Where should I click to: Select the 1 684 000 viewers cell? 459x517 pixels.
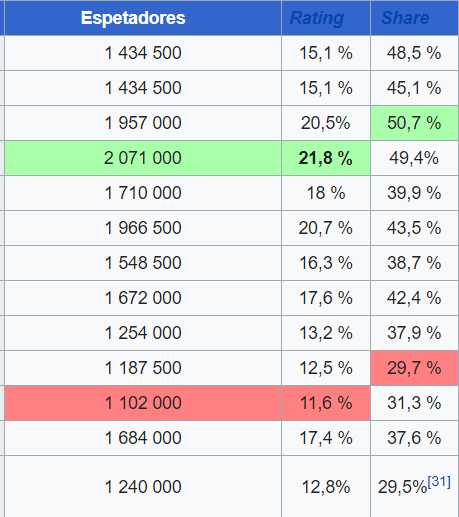tap(143, 438)
